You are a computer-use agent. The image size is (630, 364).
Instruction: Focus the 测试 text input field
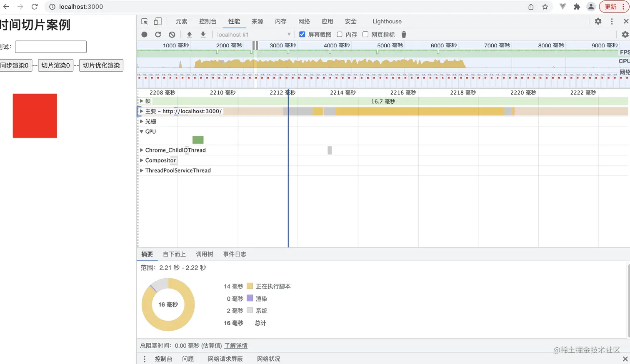(x=51, y=47)
